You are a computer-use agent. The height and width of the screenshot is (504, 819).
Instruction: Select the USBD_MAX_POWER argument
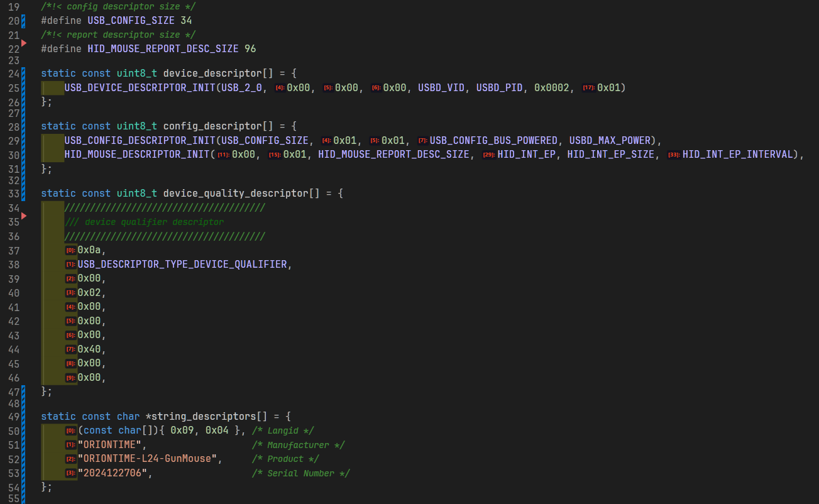pyautogui.click(x=610, y=140)
